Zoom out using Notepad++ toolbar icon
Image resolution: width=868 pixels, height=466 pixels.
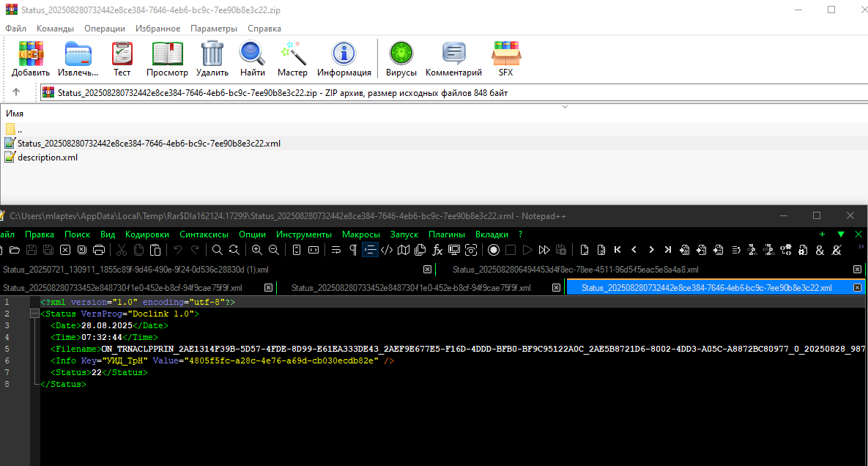274,250
